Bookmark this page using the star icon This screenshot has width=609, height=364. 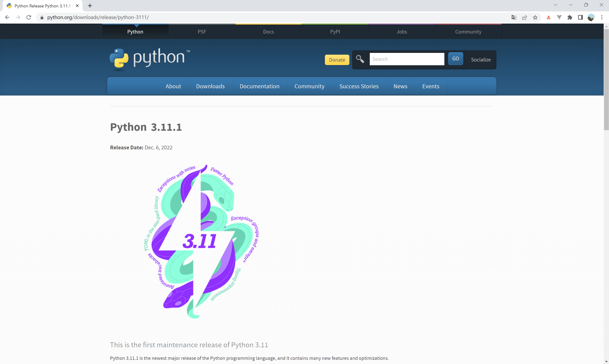click(535, 17)
